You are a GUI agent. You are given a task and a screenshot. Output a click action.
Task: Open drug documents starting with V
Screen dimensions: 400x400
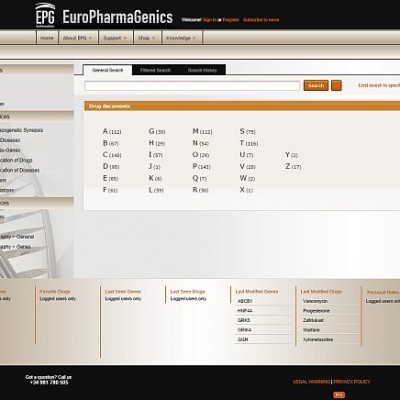[247, 166]
